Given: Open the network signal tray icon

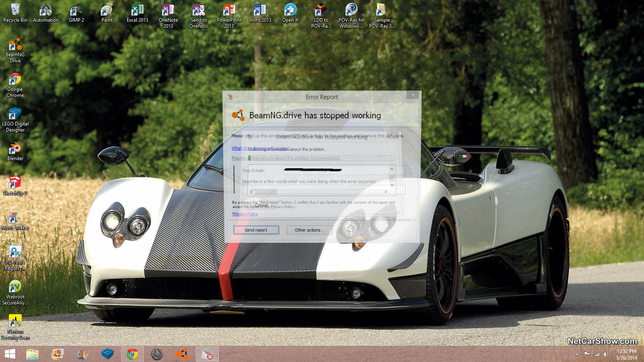Looking at the screenshot, I should (x=596, y=354).
